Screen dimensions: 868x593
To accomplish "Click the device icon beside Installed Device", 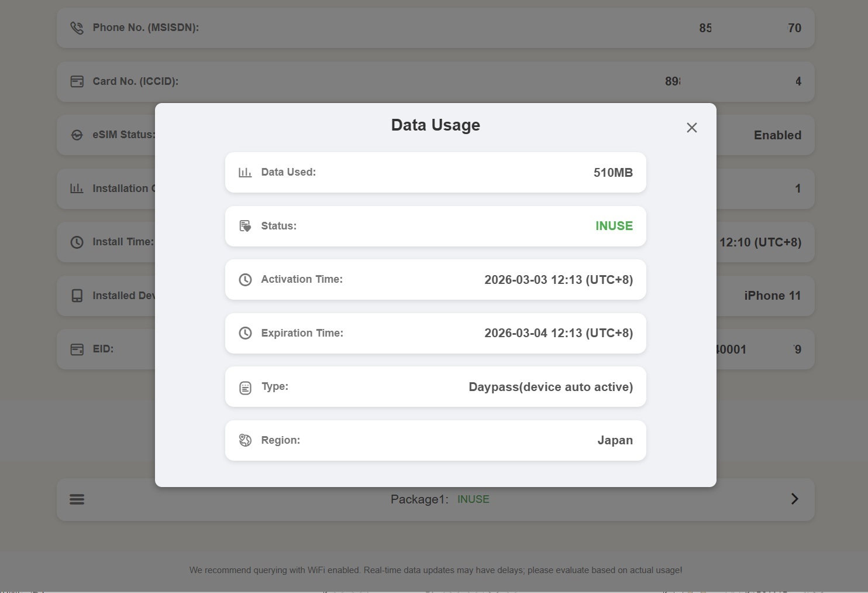I will coord(77,296).
